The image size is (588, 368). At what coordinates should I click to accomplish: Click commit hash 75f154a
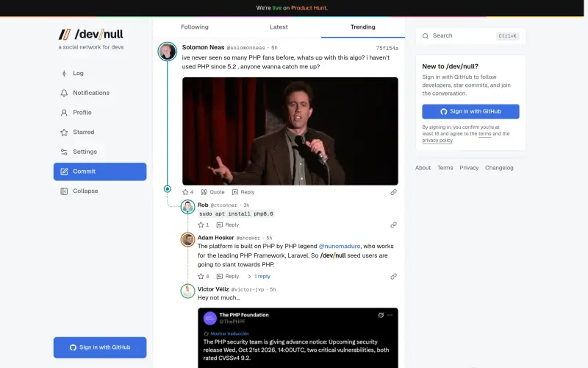[387, 48]
